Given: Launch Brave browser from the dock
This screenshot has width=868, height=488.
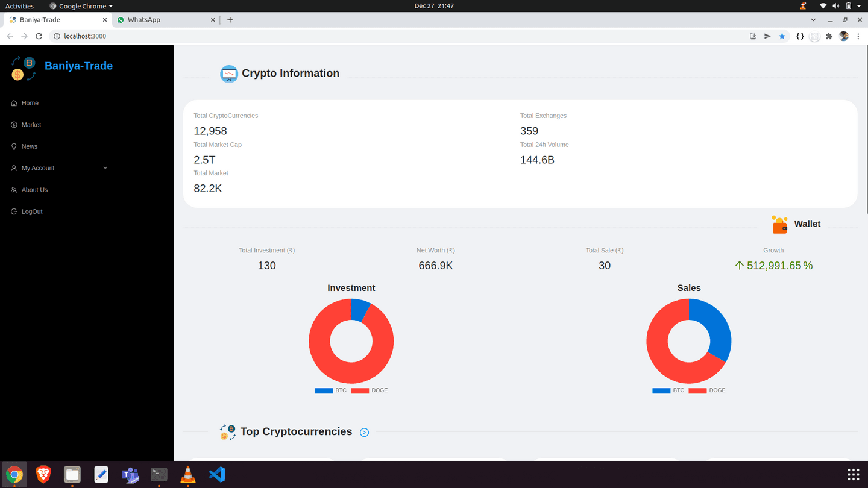Looking at the screenshot, I should tap(43, 474).
